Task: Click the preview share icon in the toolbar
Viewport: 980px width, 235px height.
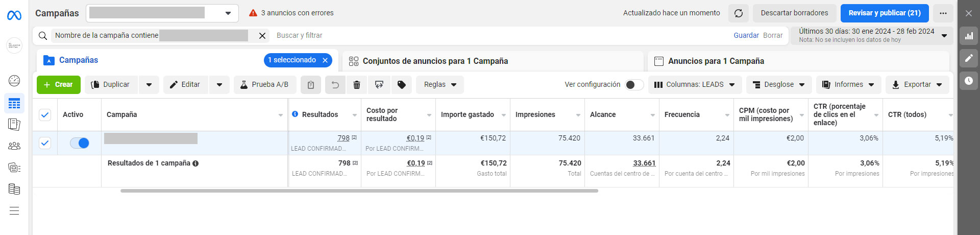Action: tap(379, 85)
